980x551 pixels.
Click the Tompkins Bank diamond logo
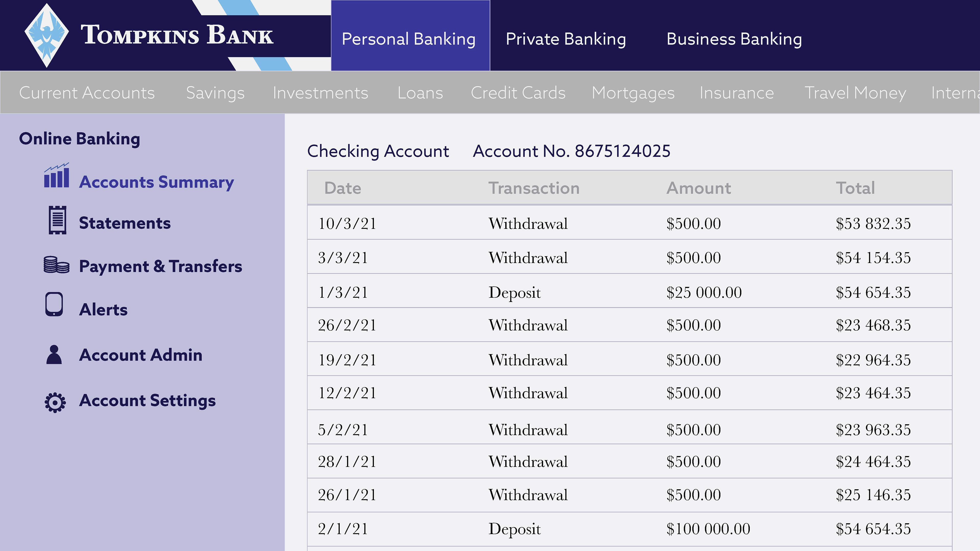[x=46, y=35]
